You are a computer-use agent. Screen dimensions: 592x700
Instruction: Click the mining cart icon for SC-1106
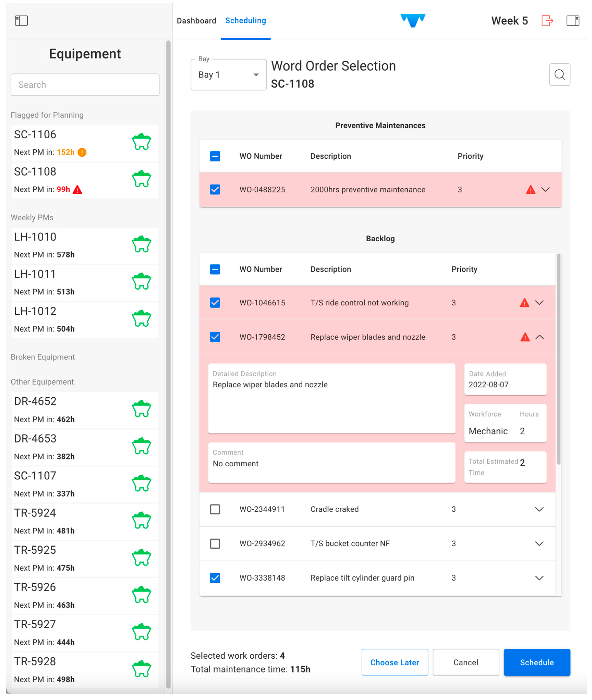141,142
